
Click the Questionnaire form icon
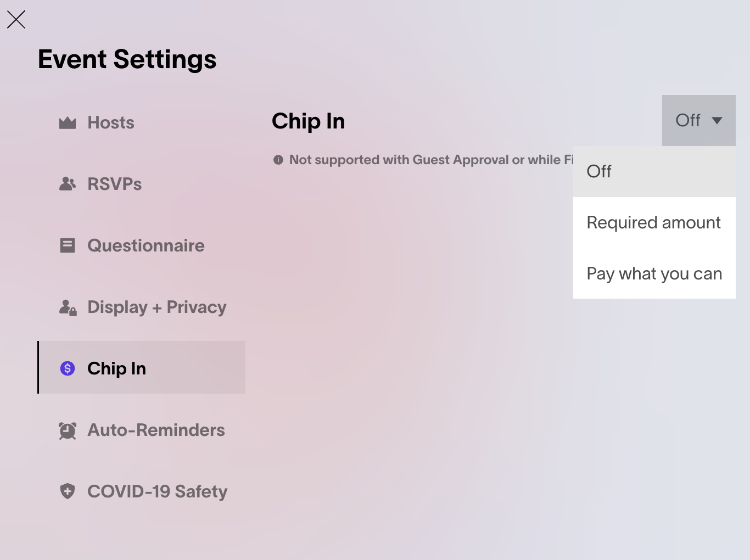coord(68,245)
